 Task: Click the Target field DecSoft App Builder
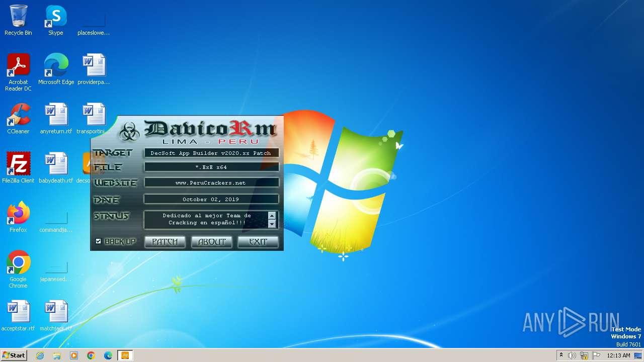211,153
